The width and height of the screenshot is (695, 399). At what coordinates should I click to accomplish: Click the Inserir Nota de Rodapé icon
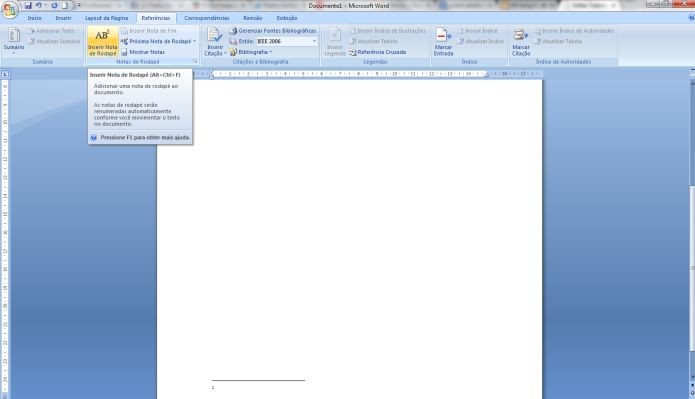[102, 42]
